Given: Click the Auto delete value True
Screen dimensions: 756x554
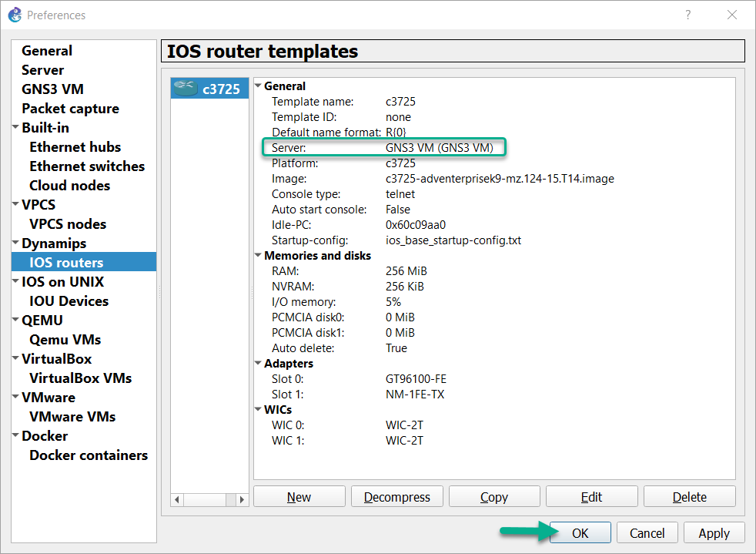Looking at the screenshot, I should coord(396,348).
